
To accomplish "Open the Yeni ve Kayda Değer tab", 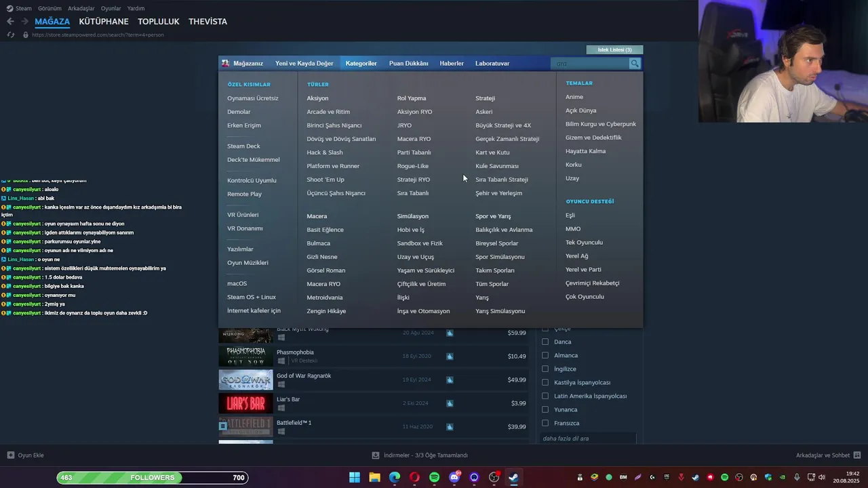I will click(x=304, y=63).
